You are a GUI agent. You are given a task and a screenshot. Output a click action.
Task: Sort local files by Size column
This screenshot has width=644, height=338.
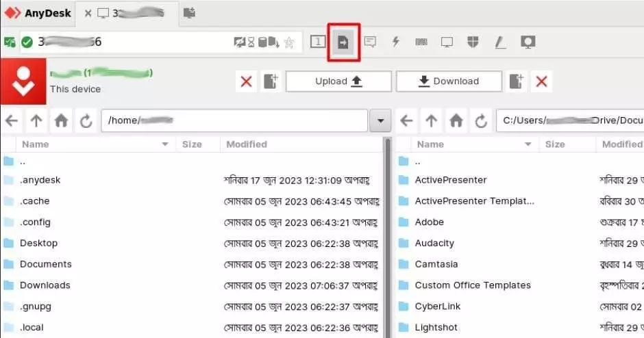click(x=198, y=144)
